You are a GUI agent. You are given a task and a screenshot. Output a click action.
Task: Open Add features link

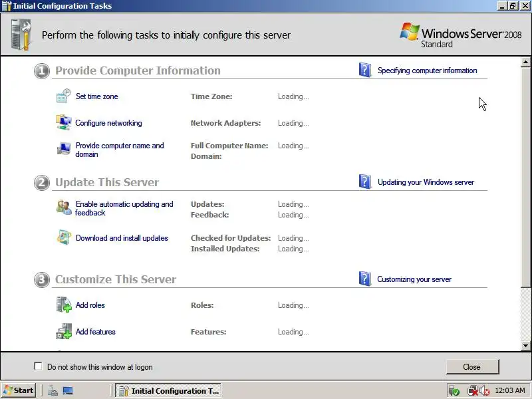[x=95, y=331]
